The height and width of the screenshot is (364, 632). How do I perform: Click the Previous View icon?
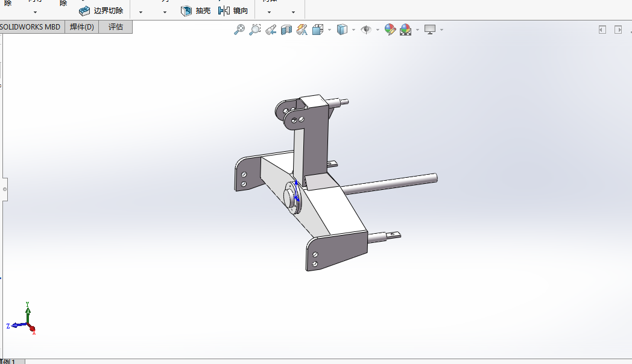click(271, 30)
